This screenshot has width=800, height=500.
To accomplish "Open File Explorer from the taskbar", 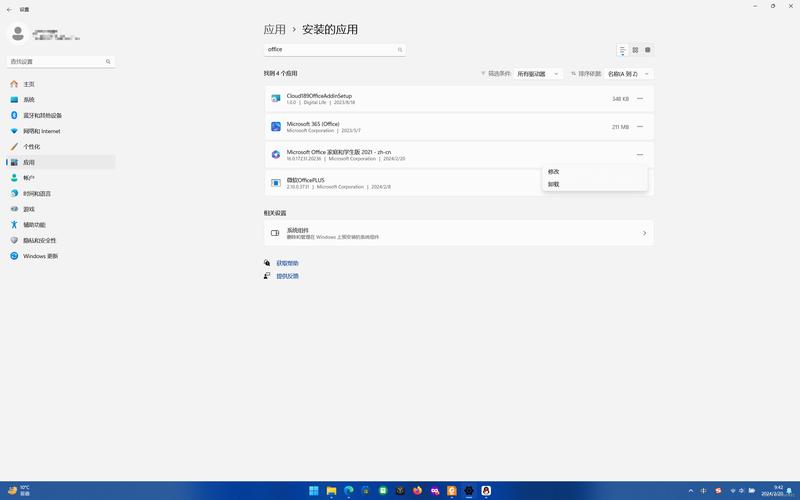I will tap(331, 491).
